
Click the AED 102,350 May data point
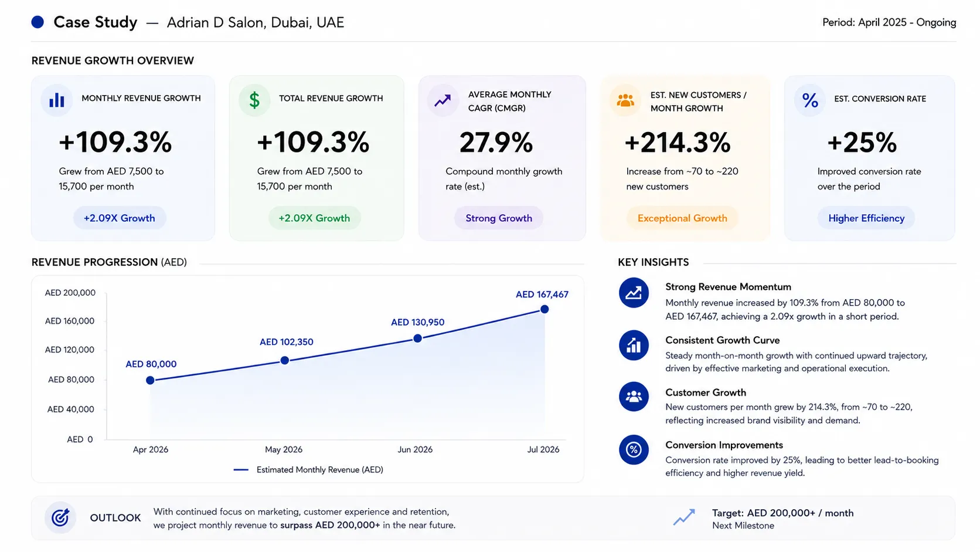[284, 360]
